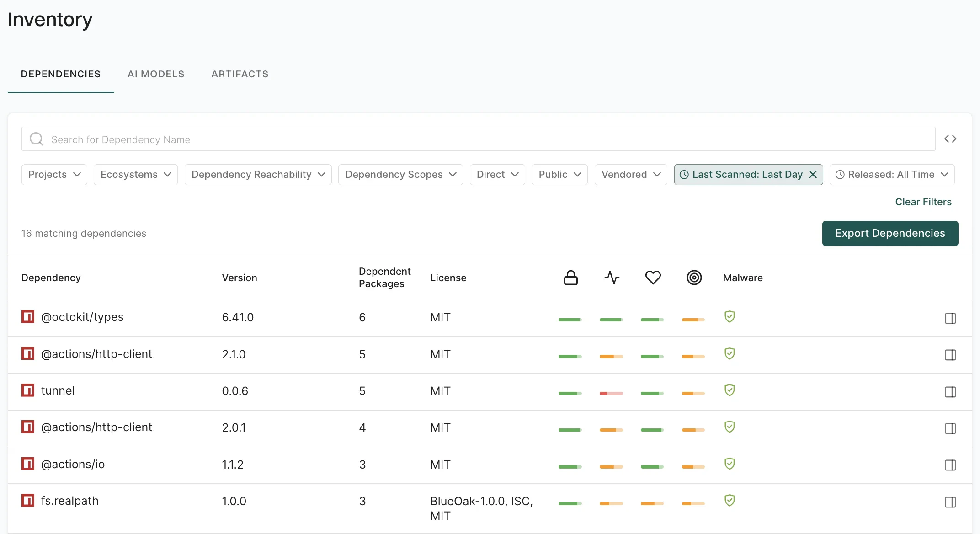Expand the Projects filter dropdown
The height and width of the screenshot is (534, 980).
click(x=54, y=175)
